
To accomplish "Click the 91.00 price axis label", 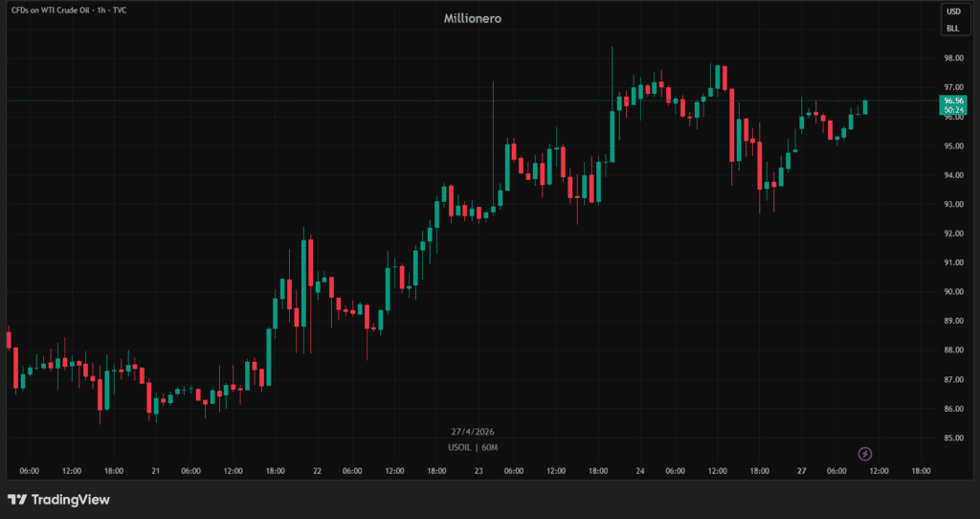I will point(952,262).
